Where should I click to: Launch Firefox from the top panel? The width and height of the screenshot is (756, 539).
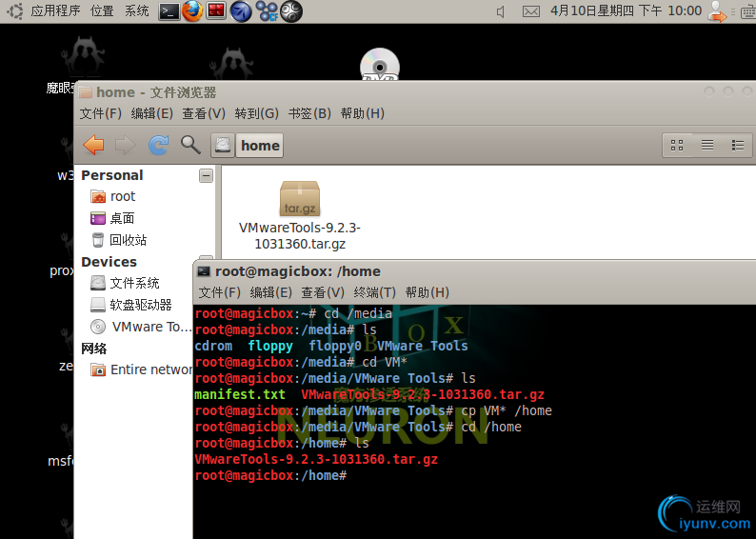[192, 11]
